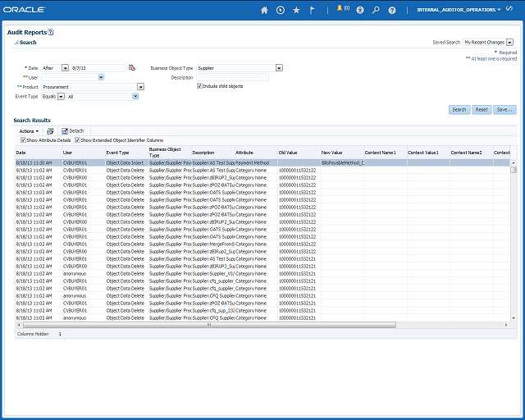This screenshot has height=420, width=525.
Task: Click the Context Name1 column header
Action: click(x=386, y=153)
